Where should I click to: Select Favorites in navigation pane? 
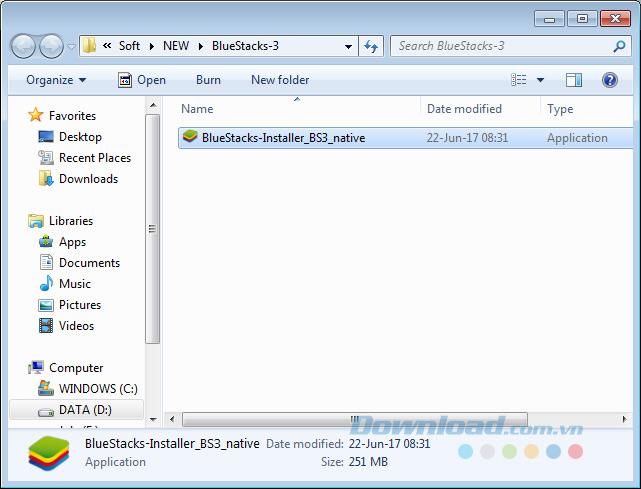click(72, 116)
